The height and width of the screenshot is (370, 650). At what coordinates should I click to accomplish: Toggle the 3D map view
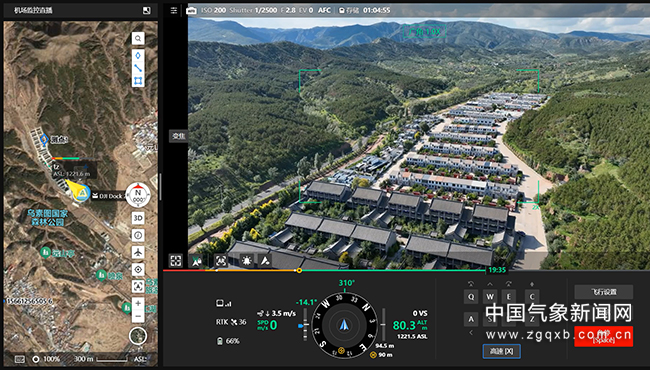click(x=138, y=218)
